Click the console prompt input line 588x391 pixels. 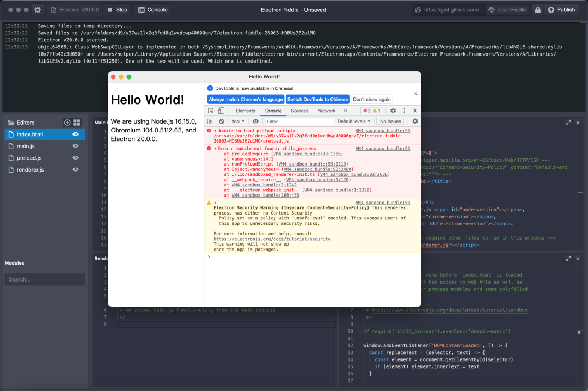(313, 256)
